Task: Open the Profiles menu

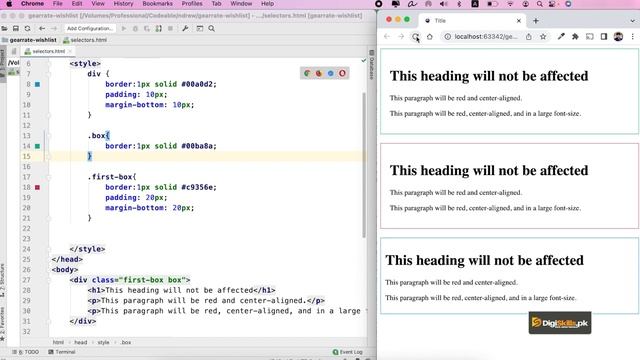Action: 192,4
